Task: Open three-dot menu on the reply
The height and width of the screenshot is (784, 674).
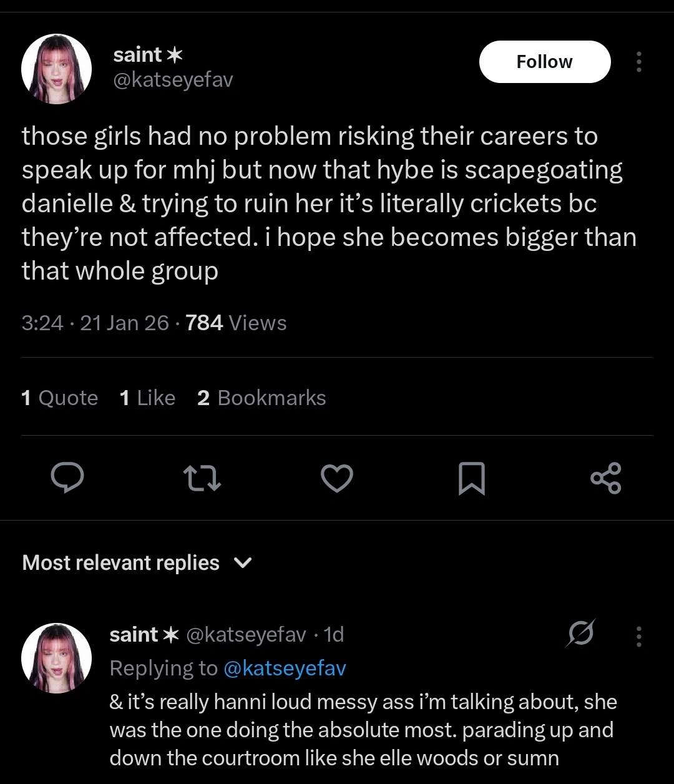Action: (638, 636)
